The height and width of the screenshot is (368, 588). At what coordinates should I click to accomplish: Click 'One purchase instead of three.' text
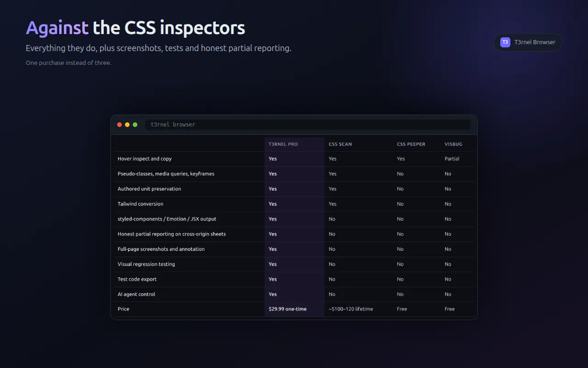(x=68, y=63)
